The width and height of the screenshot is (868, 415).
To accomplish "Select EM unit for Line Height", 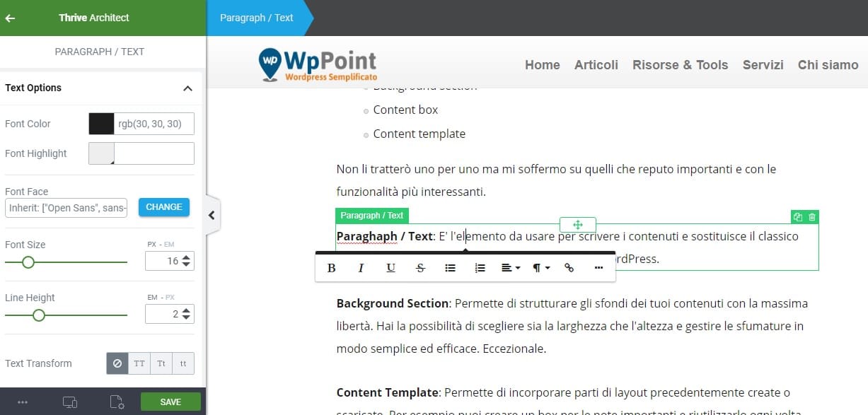I will [x=151, y=298].
